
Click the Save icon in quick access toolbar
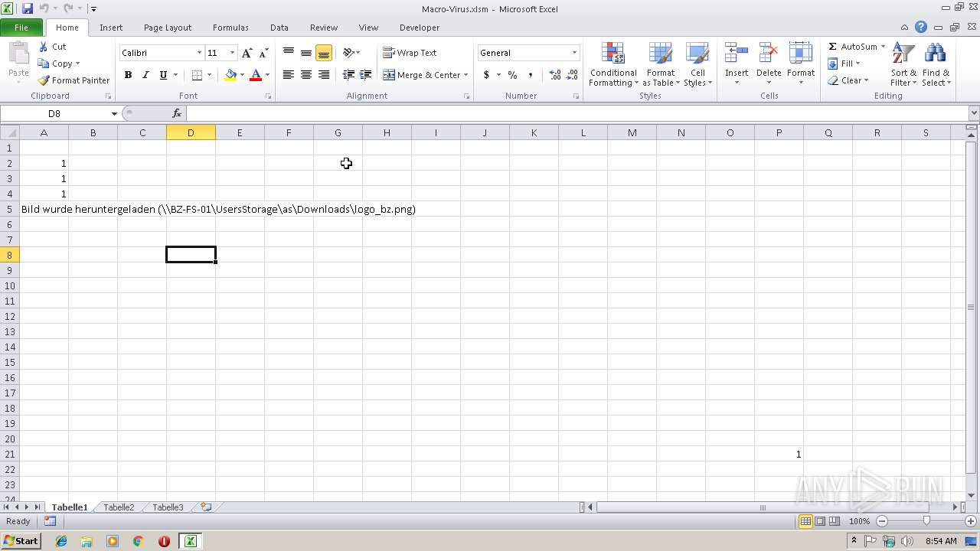[x=28, y=8]
